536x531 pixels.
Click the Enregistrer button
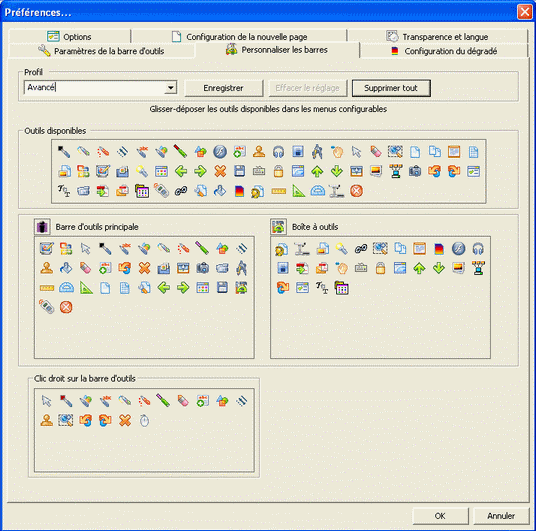224,88
